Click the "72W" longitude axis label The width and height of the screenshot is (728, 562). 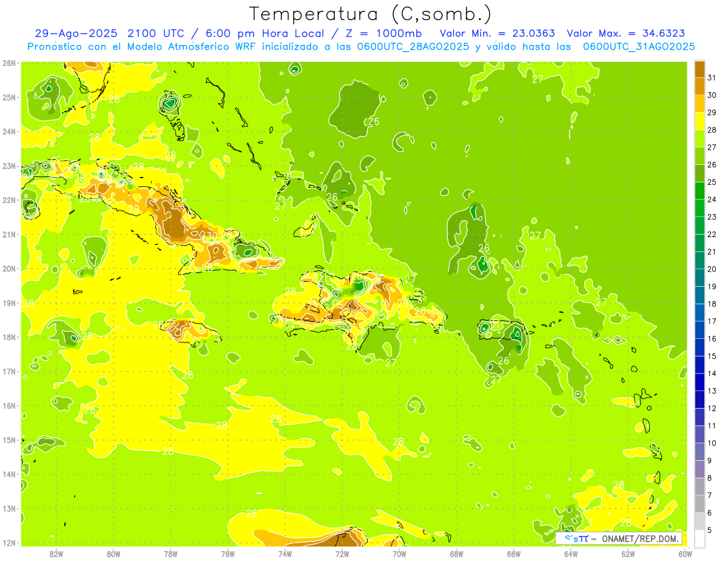[342, 553]
